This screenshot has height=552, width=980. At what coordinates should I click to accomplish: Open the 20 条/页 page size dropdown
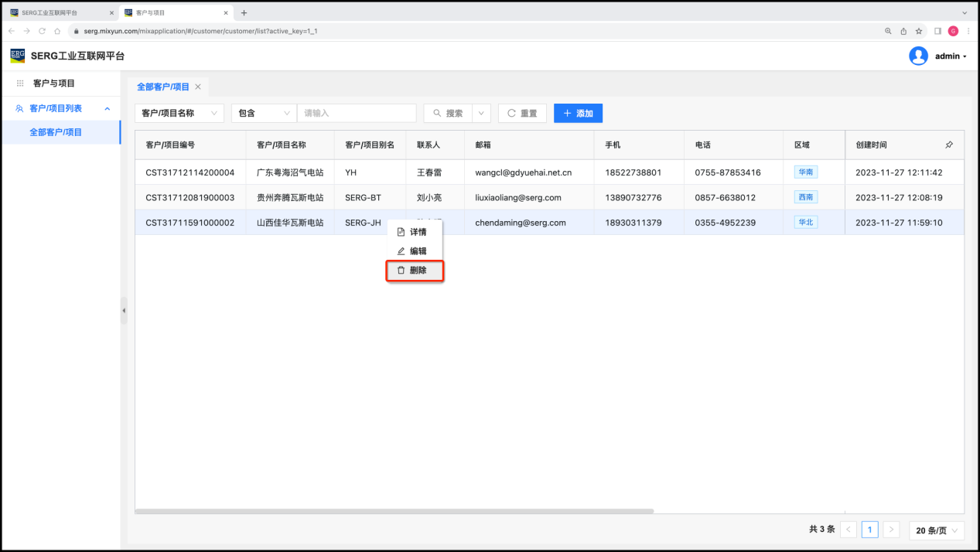coord(937,530)
